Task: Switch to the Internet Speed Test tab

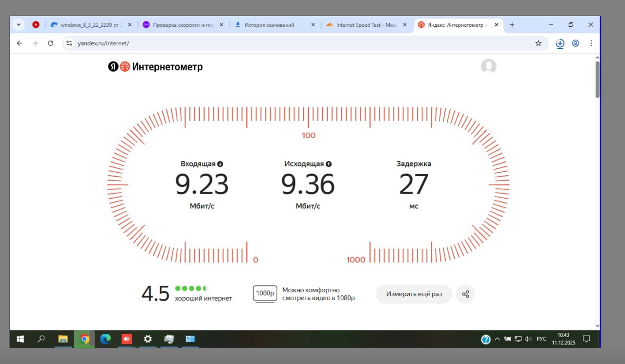Action: pyautogui.click(x=366, y=25)
